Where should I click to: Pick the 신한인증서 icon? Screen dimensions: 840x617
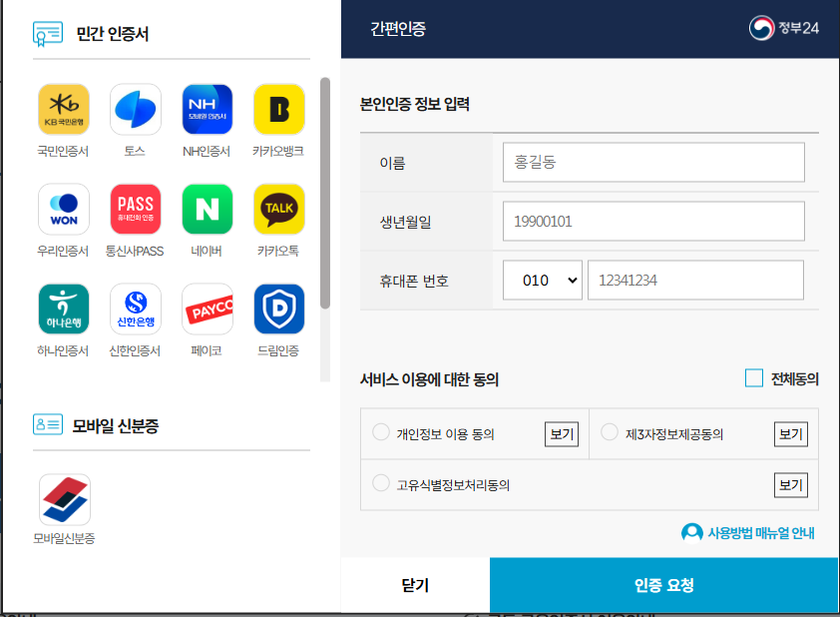point(136,309)
